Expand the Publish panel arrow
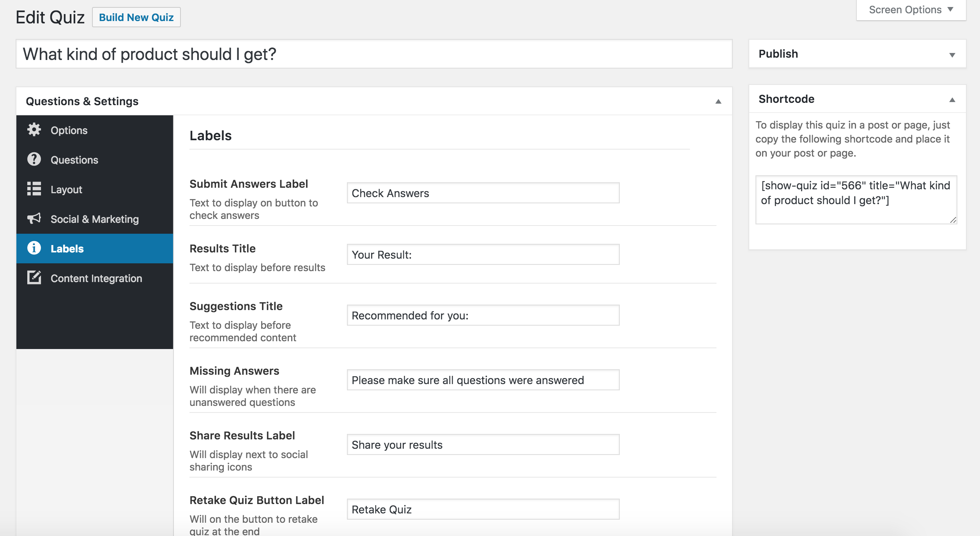 tap(952, 55)
